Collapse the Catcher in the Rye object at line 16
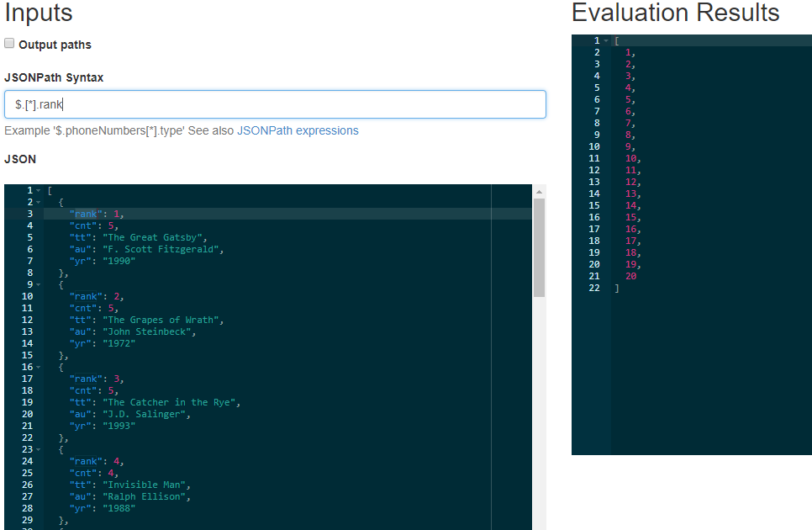The width and height of the screenshot is (812, 530). pyautogui.click(x=36, y=367)
